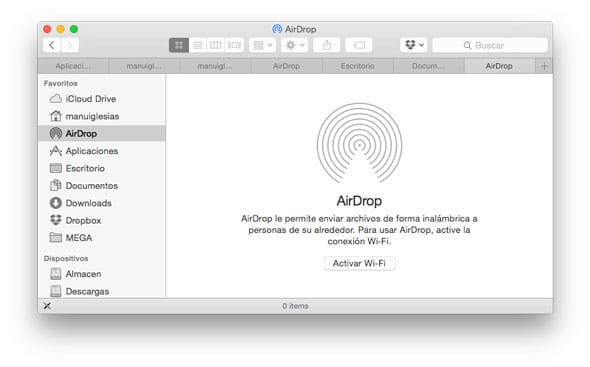Switch to icon view
Viewport: 590px width, 367px height.
179,45
